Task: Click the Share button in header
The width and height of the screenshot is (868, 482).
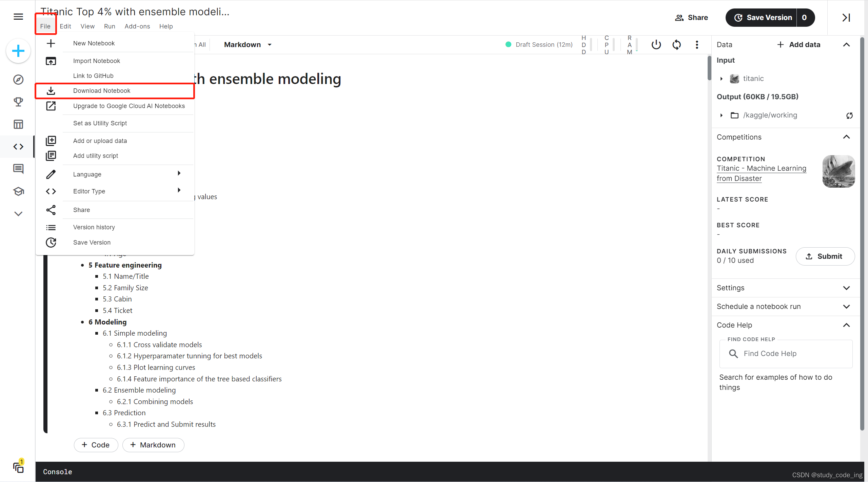Action: click(x=691, y=18)
